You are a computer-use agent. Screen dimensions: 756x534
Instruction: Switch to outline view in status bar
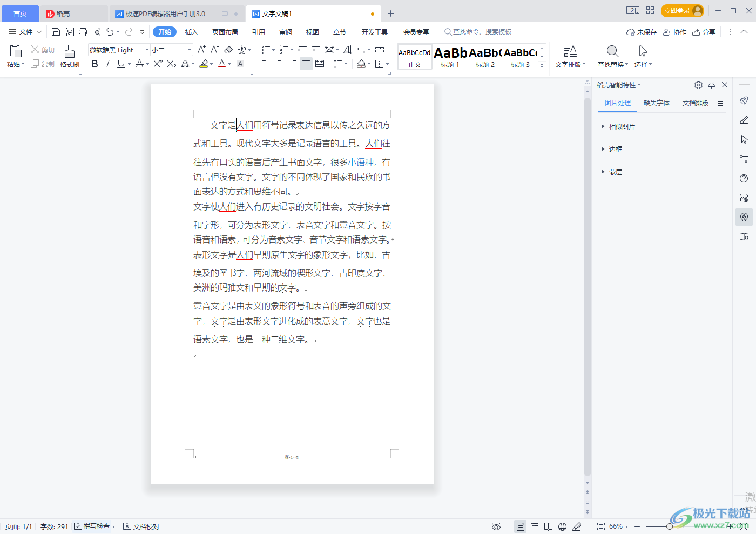(x=535, y=526)
